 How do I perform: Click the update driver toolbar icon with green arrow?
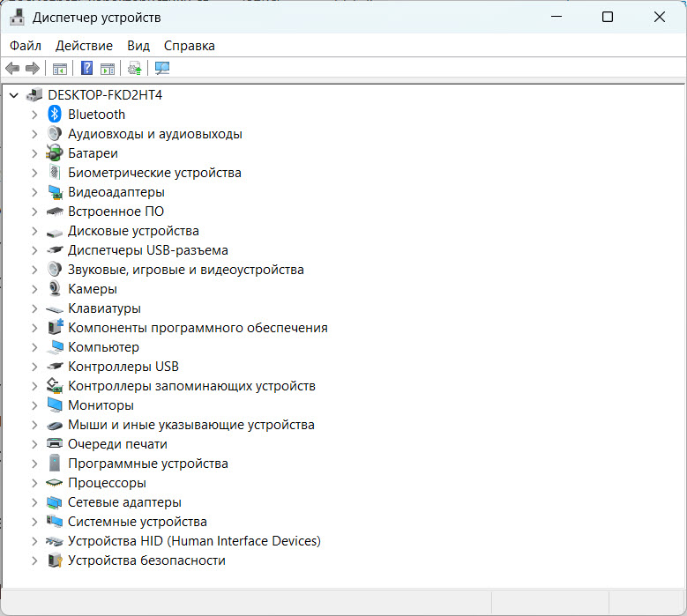tap(134, 68)
